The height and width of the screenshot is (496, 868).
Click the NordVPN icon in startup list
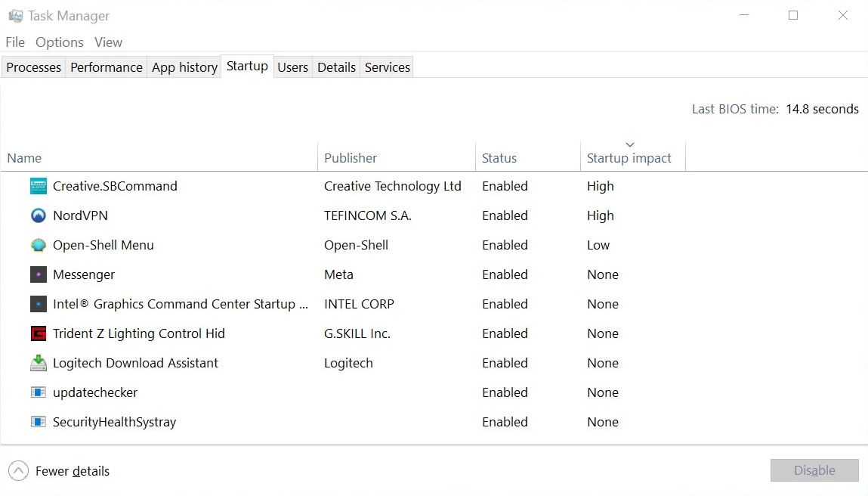tap(39, 215)
